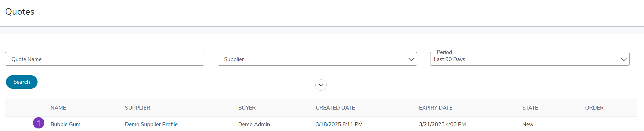Sort by the ORDER column header
This screenshot has width=644, height=131.
[594, 108]
